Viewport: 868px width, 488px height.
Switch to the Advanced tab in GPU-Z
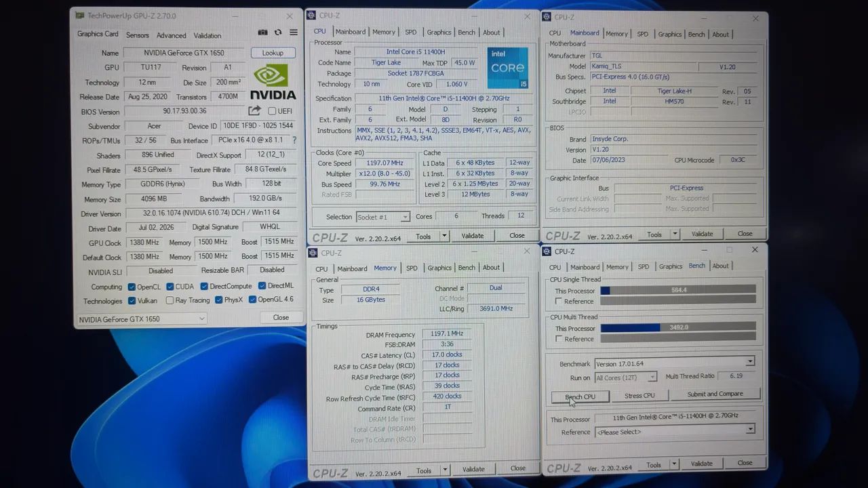coord(172,35)
